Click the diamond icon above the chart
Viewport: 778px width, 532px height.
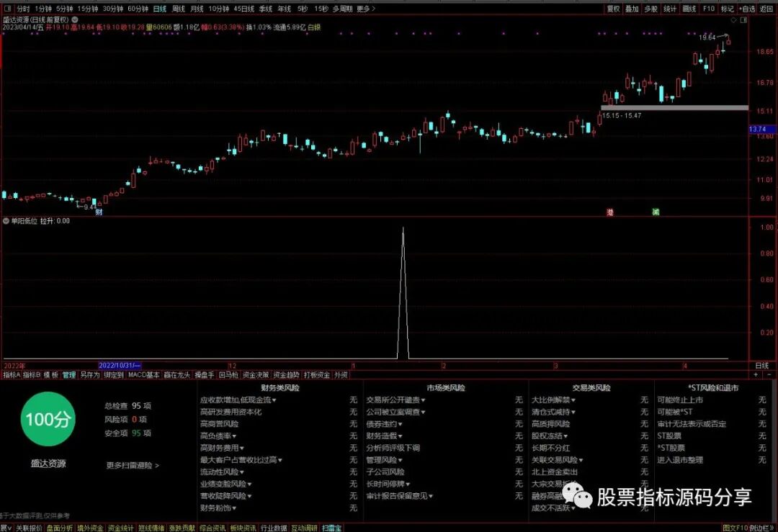point(733,20)
